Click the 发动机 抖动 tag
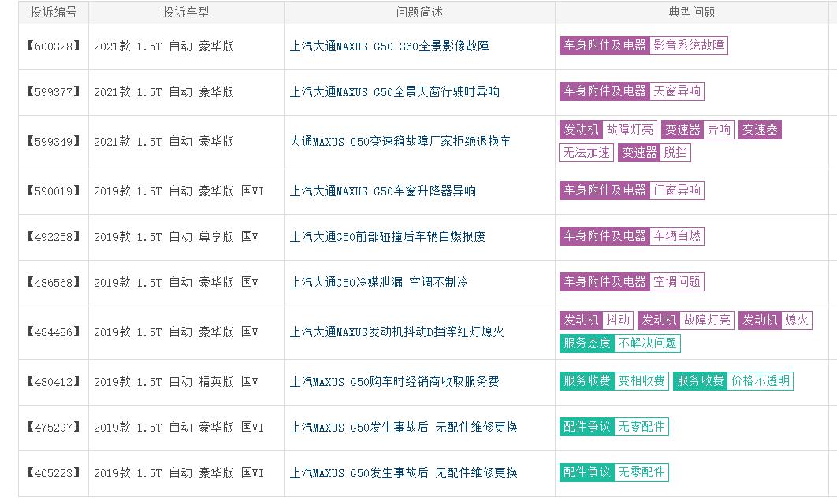Viewport: 837px width, 504px height. click(597, 320)
